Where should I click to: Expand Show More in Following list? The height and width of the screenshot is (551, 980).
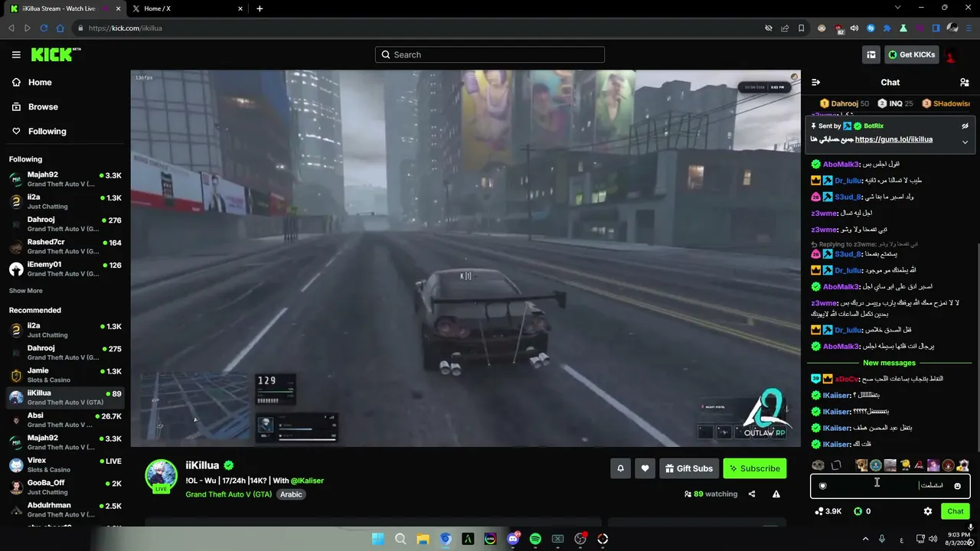click(x=26, y=291)
